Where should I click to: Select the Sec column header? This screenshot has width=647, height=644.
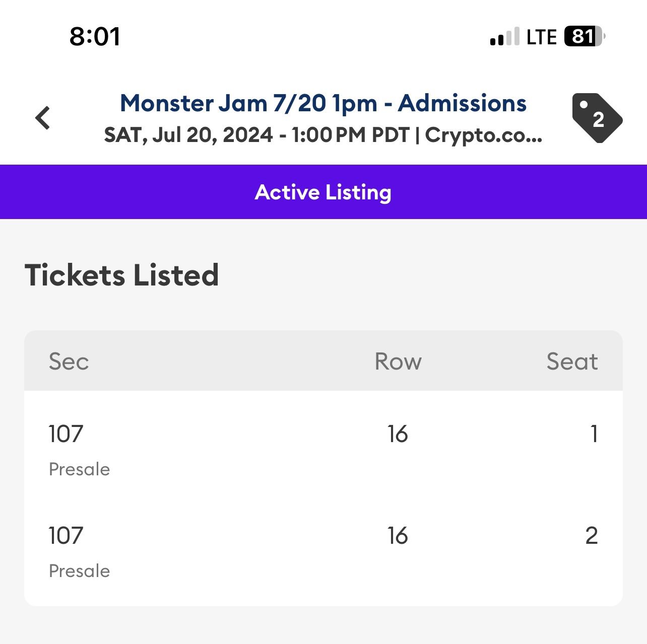[x=69, y=361]
